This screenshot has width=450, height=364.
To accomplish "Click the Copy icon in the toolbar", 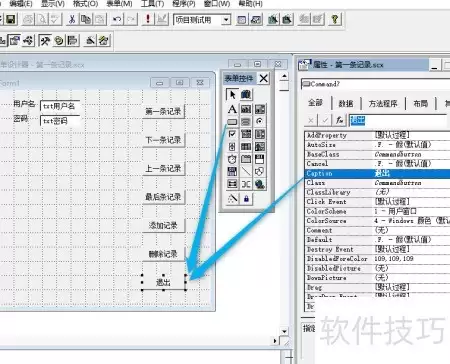I will click(86, 20).
